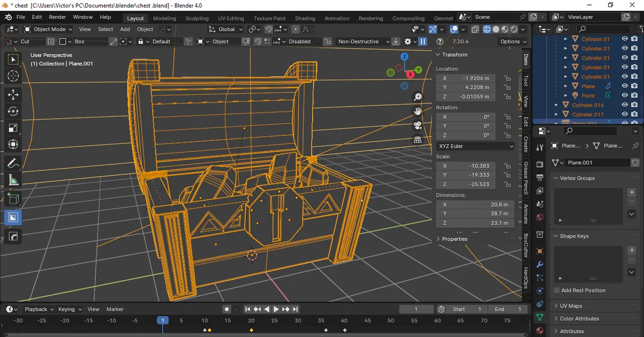Enable the Add Rest Position checkbox
The height and width of the screenshot is (337, 644).
pyautogui.click(x=556, y=290)
